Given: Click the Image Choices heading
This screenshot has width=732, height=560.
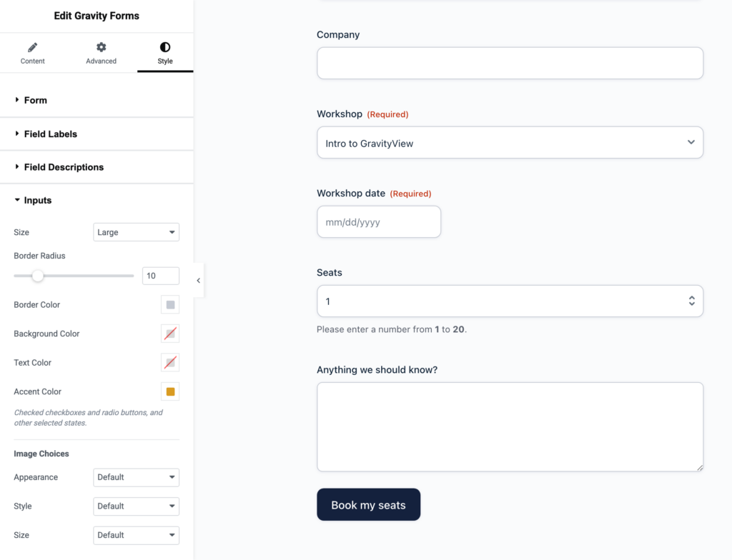Looking at the screenshot, I should point(41,454).
